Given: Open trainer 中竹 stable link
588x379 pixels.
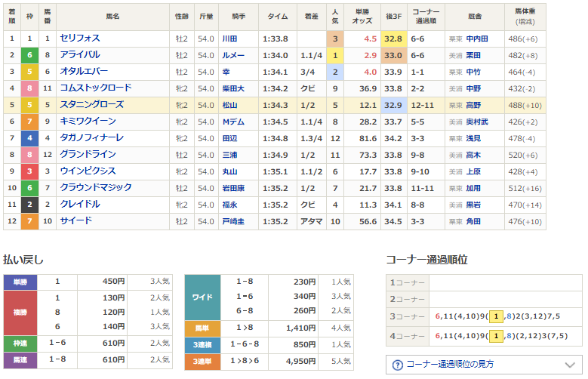Looking at the screenshot, I should [x=473, y=72].
